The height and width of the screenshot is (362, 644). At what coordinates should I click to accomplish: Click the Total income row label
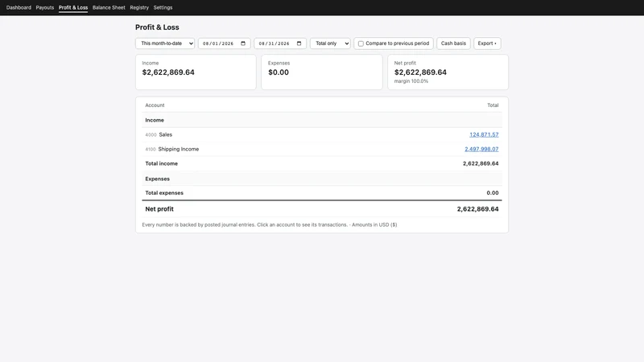click(x=162, y=163)
